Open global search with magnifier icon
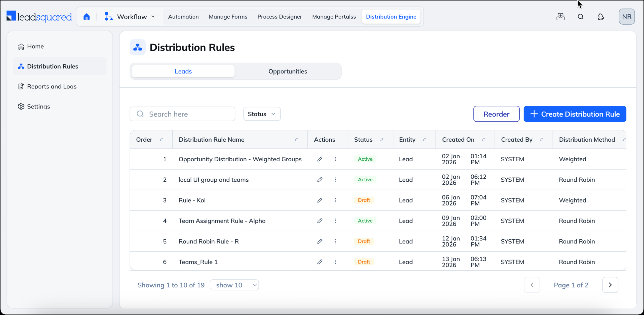 (581, 17)
